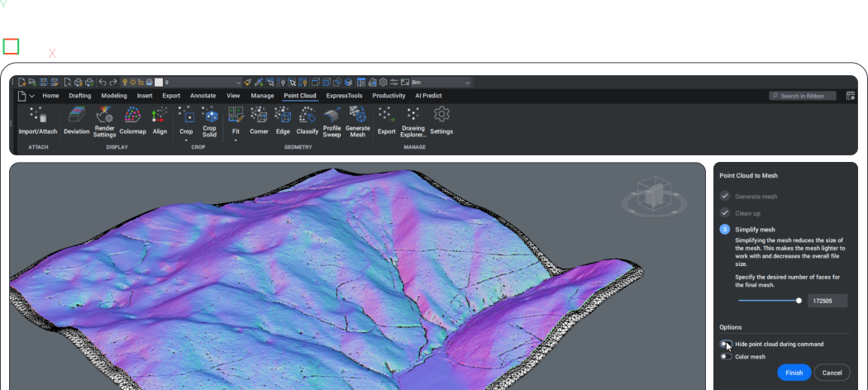Viewport: 868px width, 390px height.
Task: Switch to the Home ribbon tab
Action: coord(50,96)
